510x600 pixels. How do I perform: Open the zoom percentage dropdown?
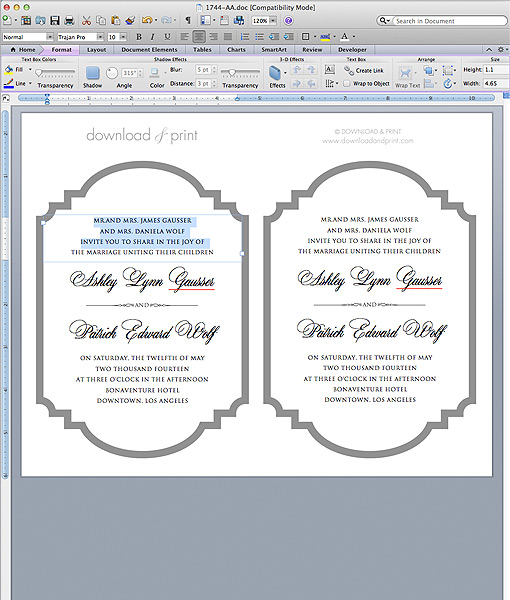pos(272,21)
